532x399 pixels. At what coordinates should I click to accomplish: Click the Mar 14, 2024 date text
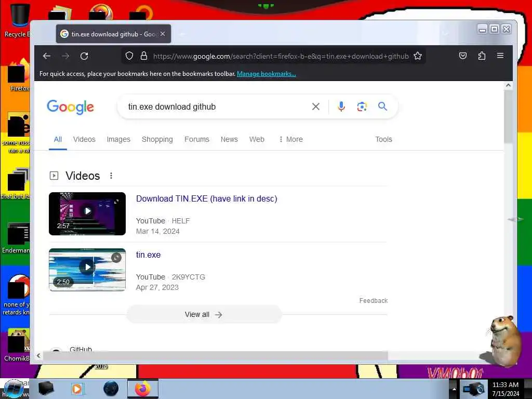pyautogui.click(x=158, y=231)
